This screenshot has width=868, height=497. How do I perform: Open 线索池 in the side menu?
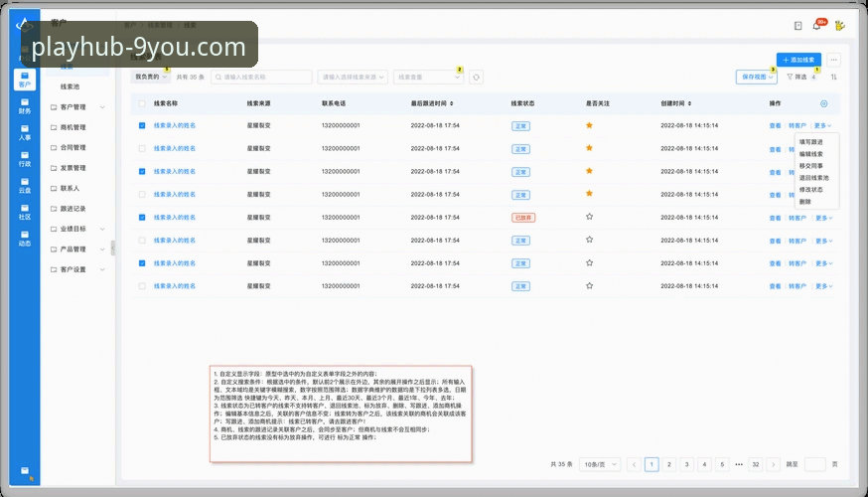click(x=70, y=86)
